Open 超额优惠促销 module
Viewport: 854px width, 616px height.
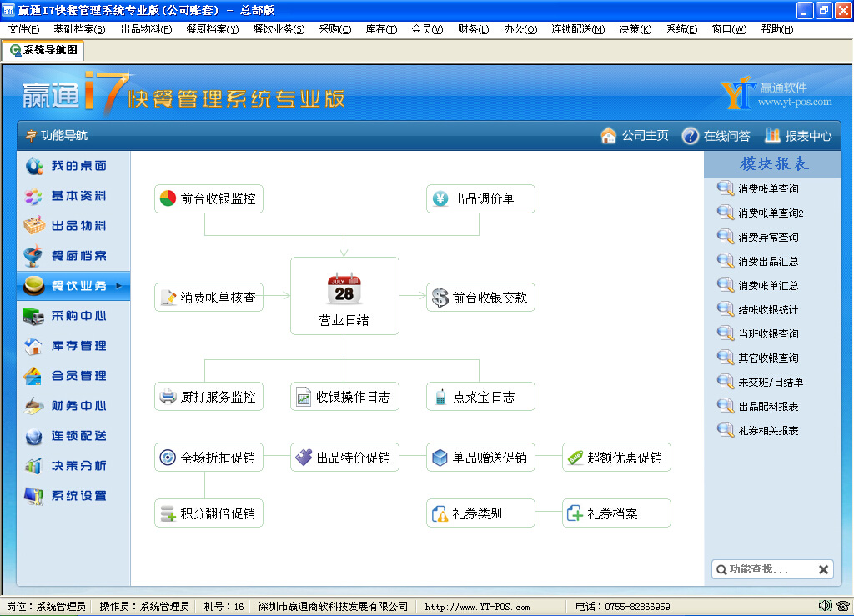pyautogui.click(x=616, y=458)
